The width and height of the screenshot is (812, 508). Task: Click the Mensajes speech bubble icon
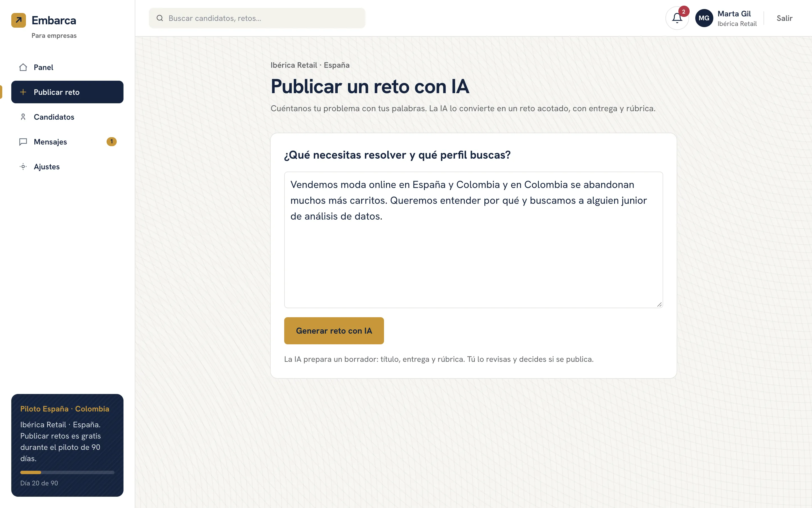(23, 142)
